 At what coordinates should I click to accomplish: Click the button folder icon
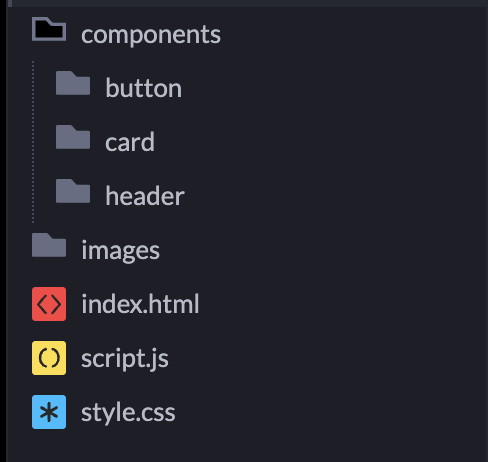tap(73, 83)
